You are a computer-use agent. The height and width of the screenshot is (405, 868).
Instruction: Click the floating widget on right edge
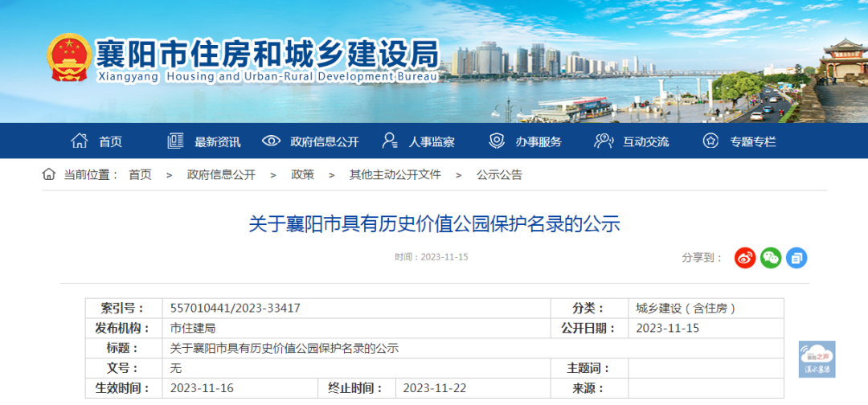(x=817, y=359)
